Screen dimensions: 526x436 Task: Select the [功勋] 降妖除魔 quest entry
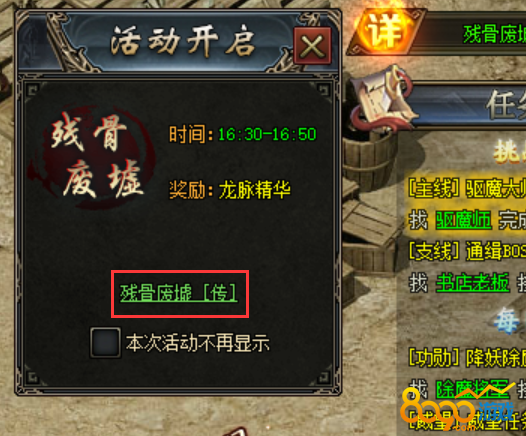467,358
